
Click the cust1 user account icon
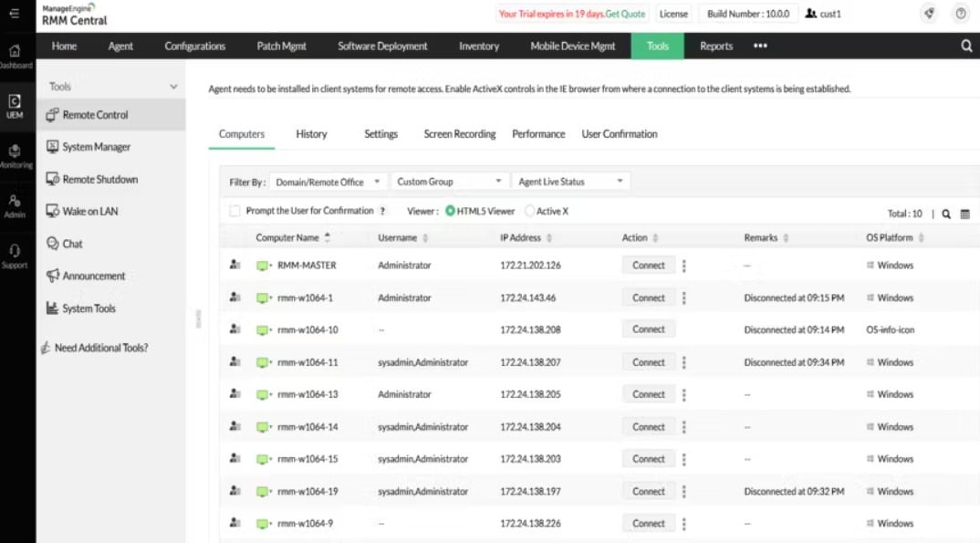click(810, 13)
